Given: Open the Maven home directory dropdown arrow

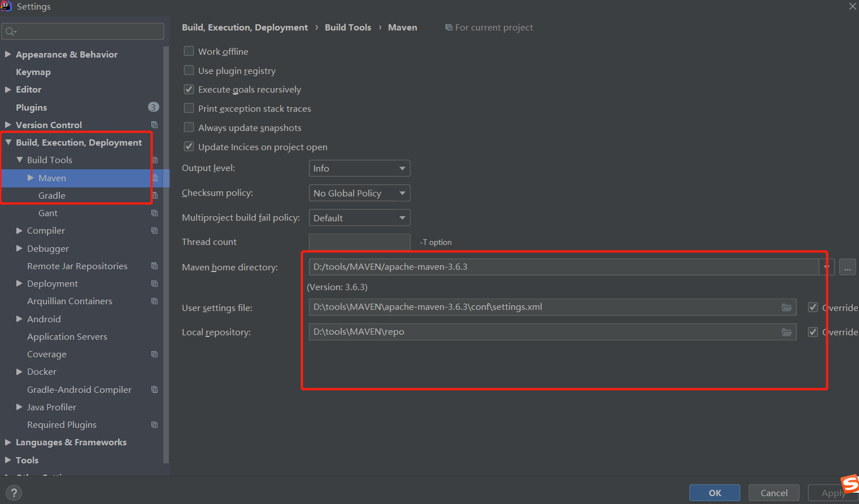Looking at the screenshot, I should pos(827,267).
